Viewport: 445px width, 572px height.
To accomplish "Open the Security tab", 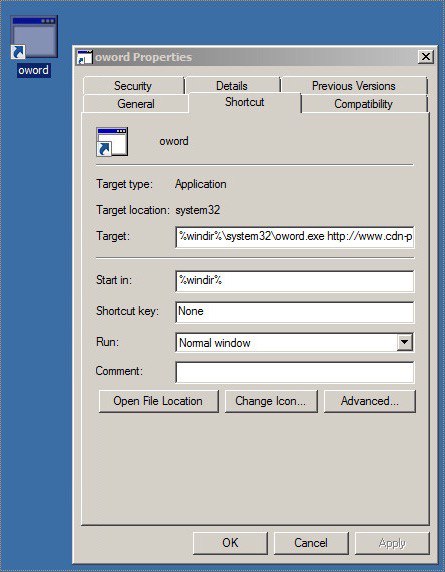I will point(133,86).
